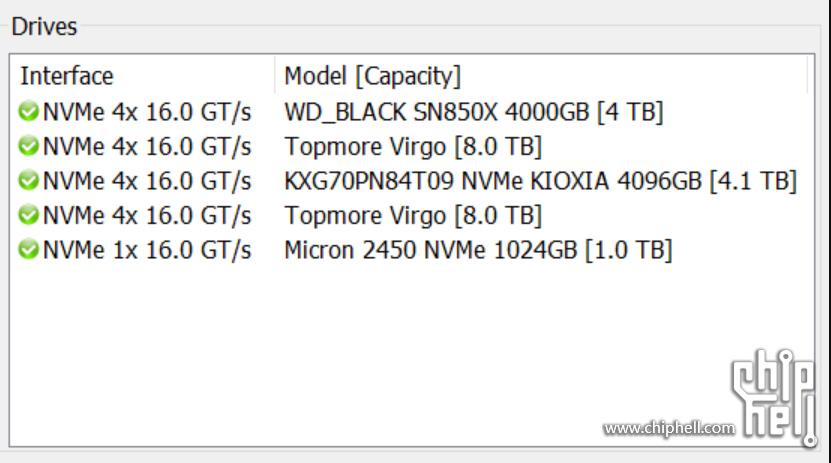Click the Interface column header
The image size is (831, 463).
coord(67,76)
